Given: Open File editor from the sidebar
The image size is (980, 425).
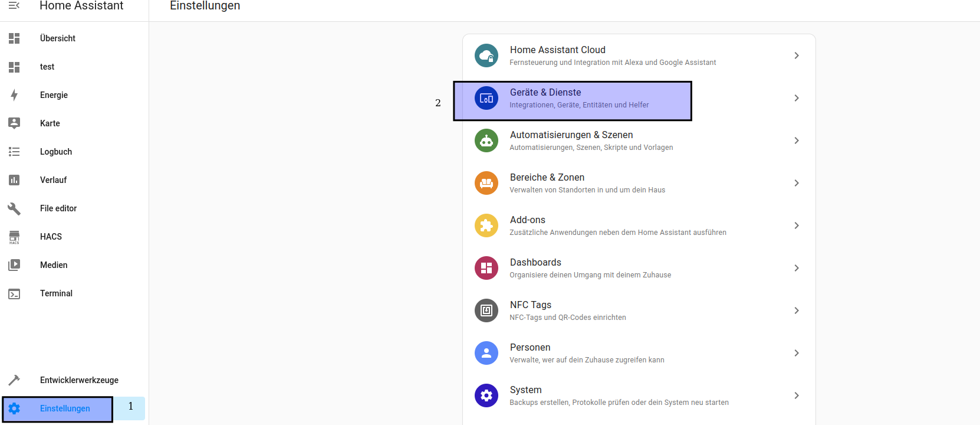Looking at the screenshot, I should [x=58, y=208].
